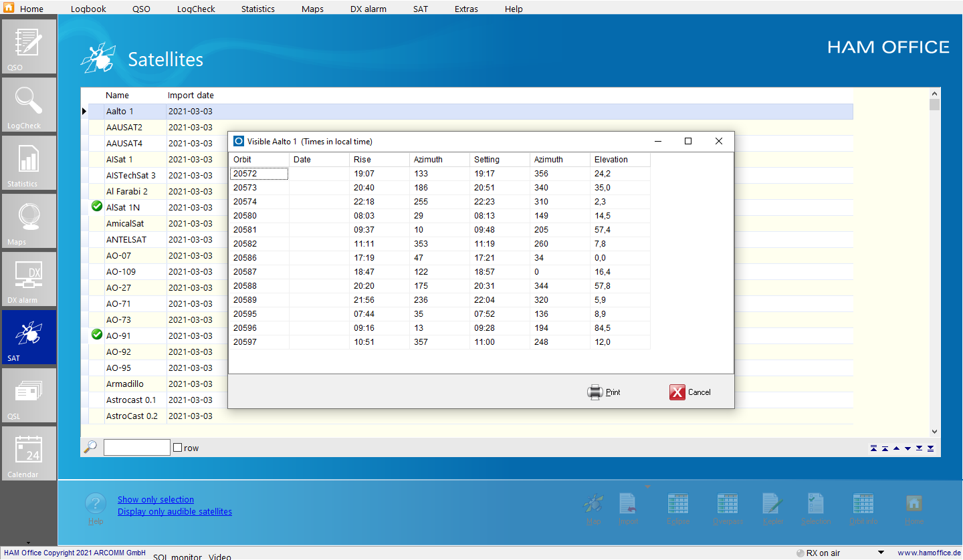Open the Help menu

pyautogui.click(x=514, y=9)
